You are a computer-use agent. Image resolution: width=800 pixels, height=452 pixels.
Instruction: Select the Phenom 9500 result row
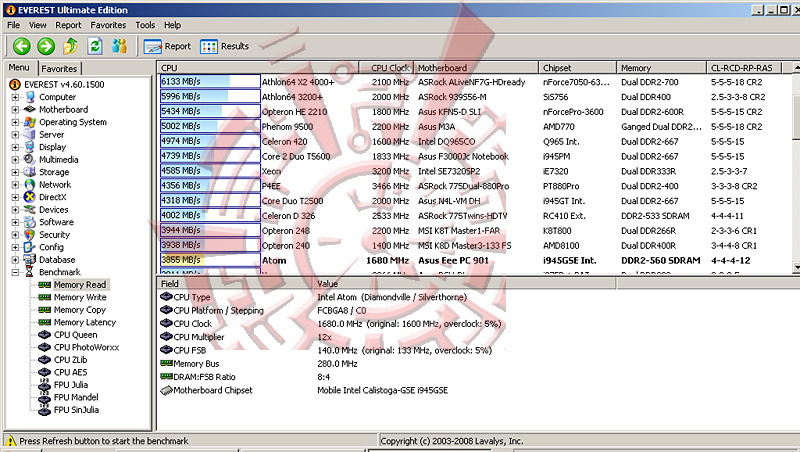click(474, 127)
